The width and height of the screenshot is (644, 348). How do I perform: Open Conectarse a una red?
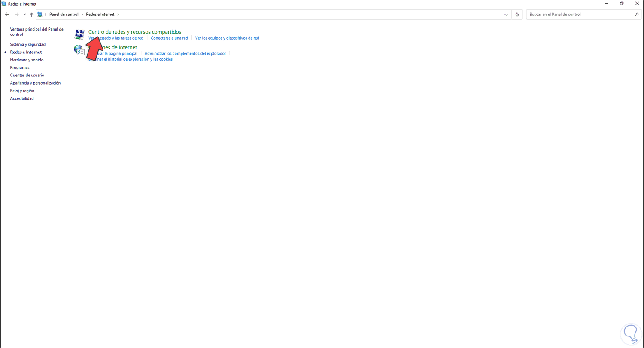pos(169,38)
